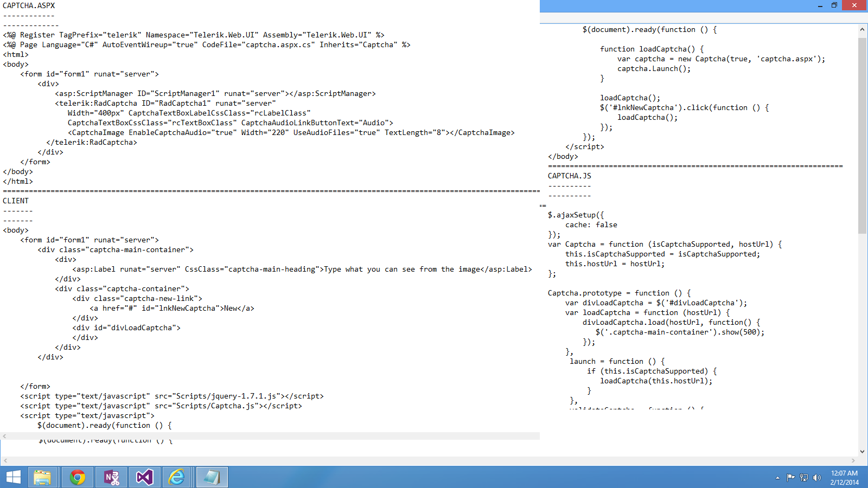Click the Scripts/jquery-1.7.1.js script line
Viewport: 868px width, 488px height.
pyautogui.click(x=172, y=396)
